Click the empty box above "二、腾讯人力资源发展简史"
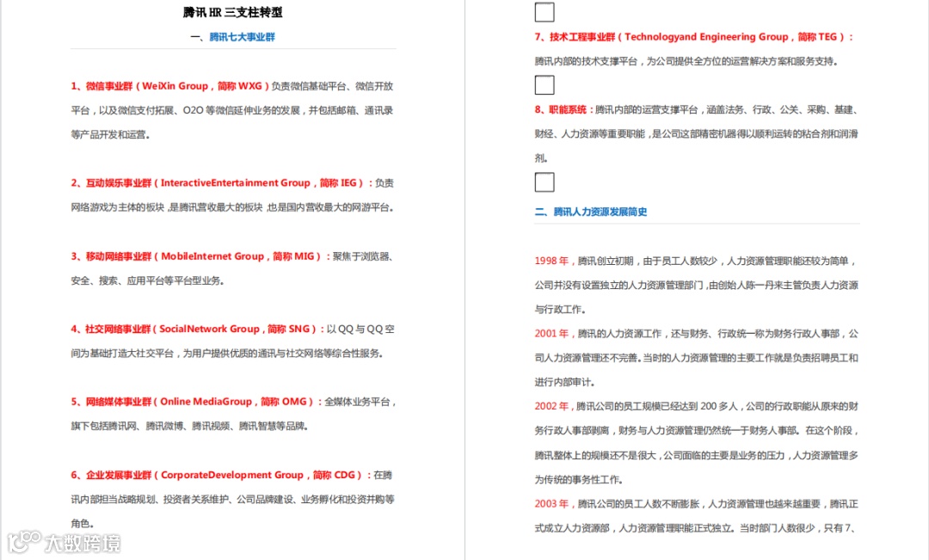The height and width of the screenshot is (560, 929). point(544,182)
